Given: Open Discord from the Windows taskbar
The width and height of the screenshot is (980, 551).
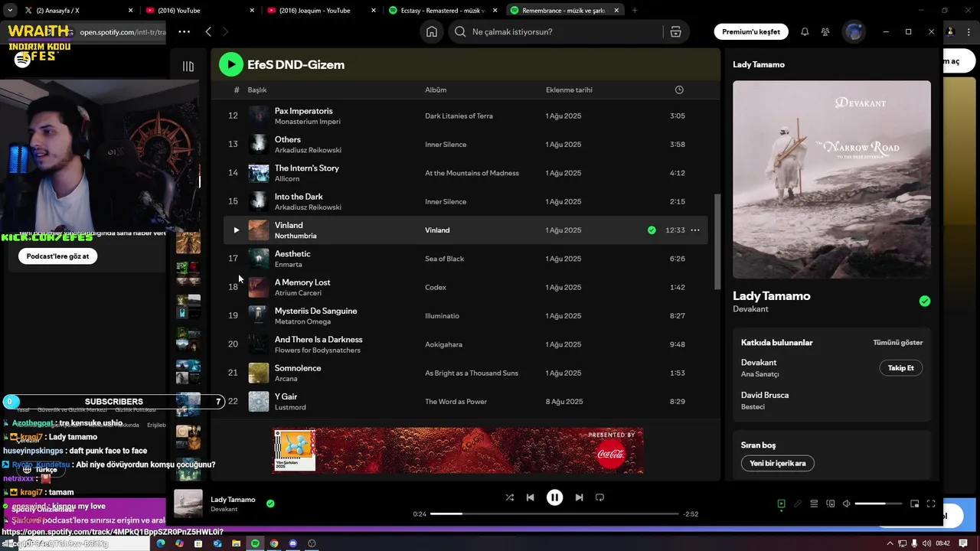Looking at the screenshot, I should 292,543.
